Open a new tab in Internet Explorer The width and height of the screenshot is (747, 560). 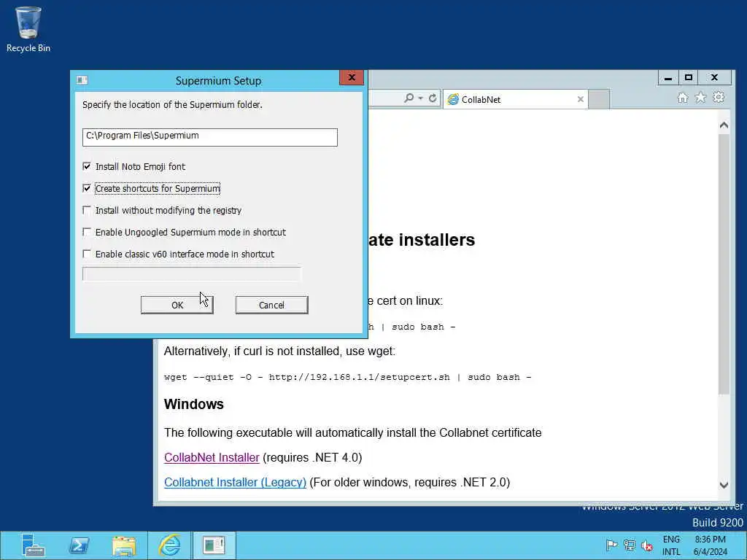pos(600,99)
